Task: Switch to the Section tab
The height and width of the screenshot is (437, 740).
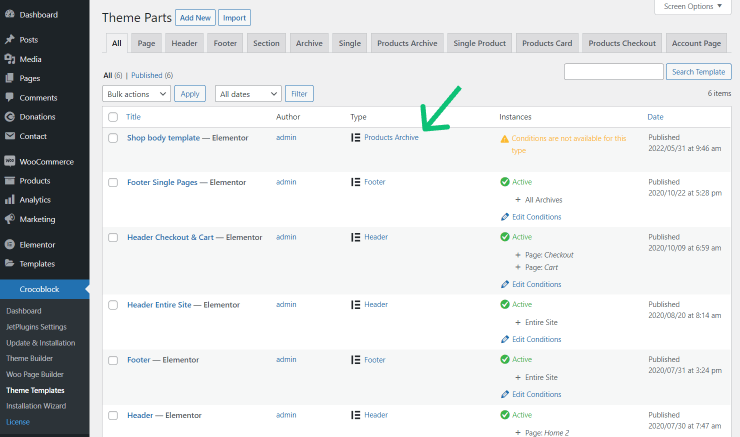Action: click(266, 43)
